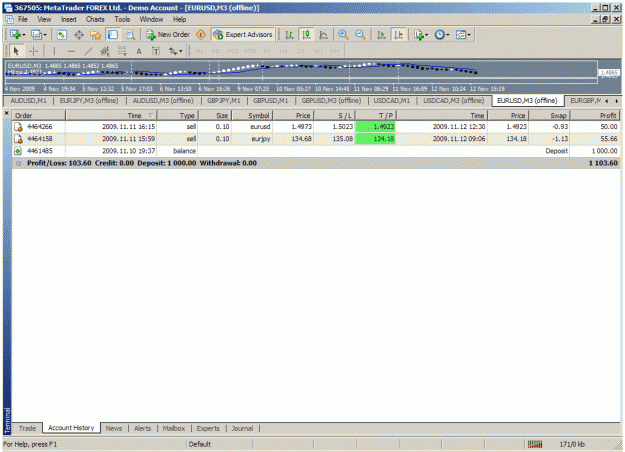
Task: Zoom out the chart with magnifier minus
Action: tap(360, 35)
